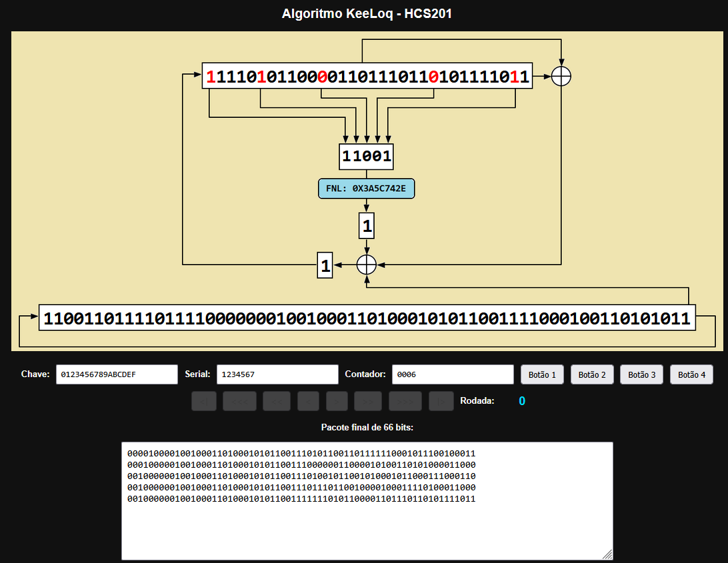Click the FNL output bit box below FNL
The image size is (728, 563).
coord(366,226)
